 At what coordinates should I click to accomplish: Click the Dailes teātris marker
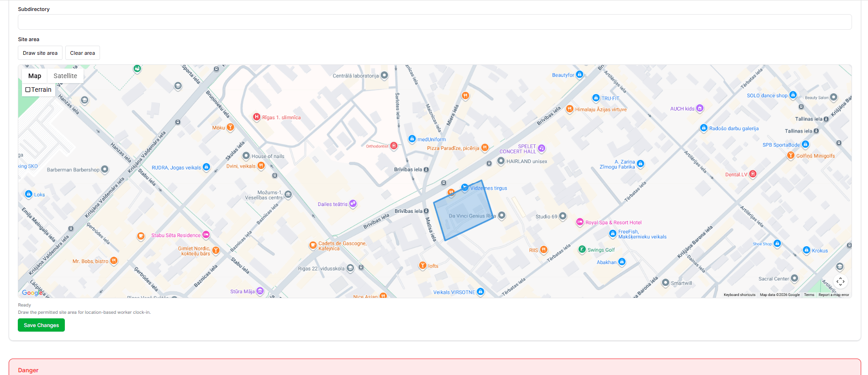pyautogui.click(x=353, y=204)
